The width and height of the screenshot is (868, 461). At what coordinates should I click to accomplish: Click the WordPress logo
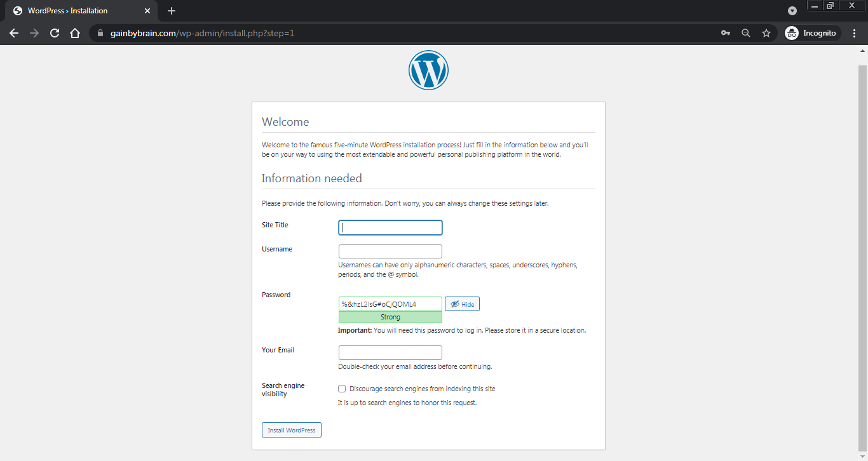428,70
